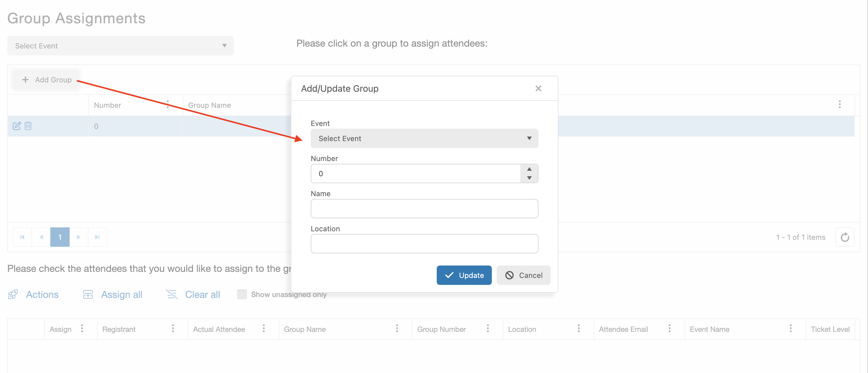Expand the page-level Select Event dropdown
Screen dimensions: 868x373
120,46
